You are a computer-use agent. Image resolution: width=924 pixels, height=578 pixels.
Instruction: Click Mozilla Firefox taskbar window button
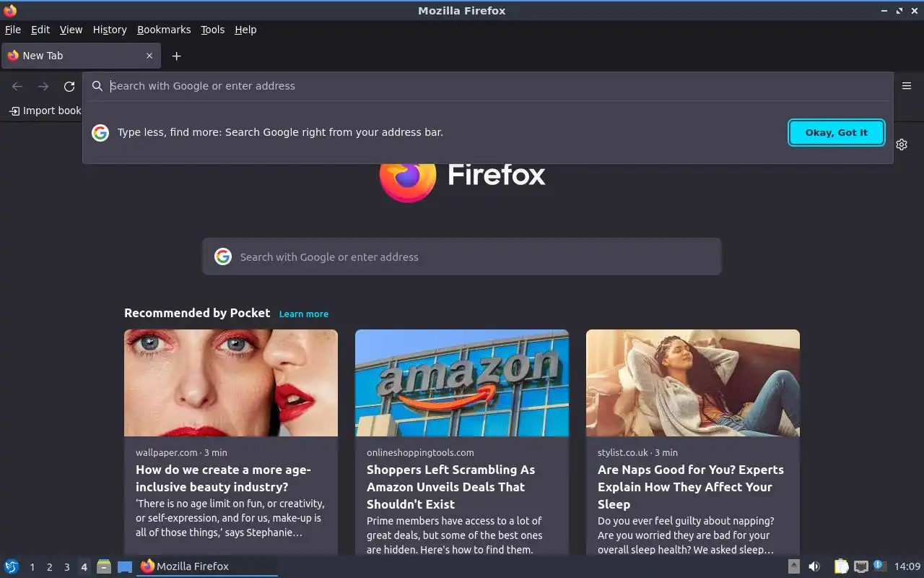207,566
